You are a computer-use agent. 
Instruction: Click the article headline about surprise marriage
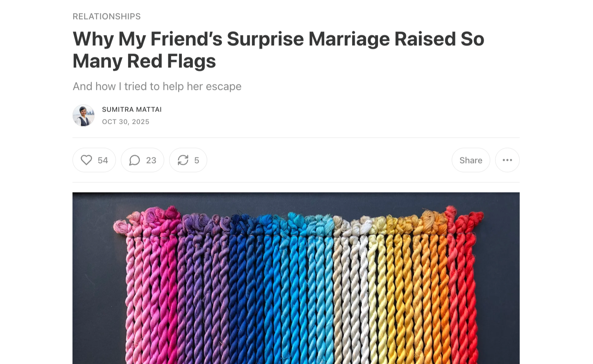coord(278,50)
